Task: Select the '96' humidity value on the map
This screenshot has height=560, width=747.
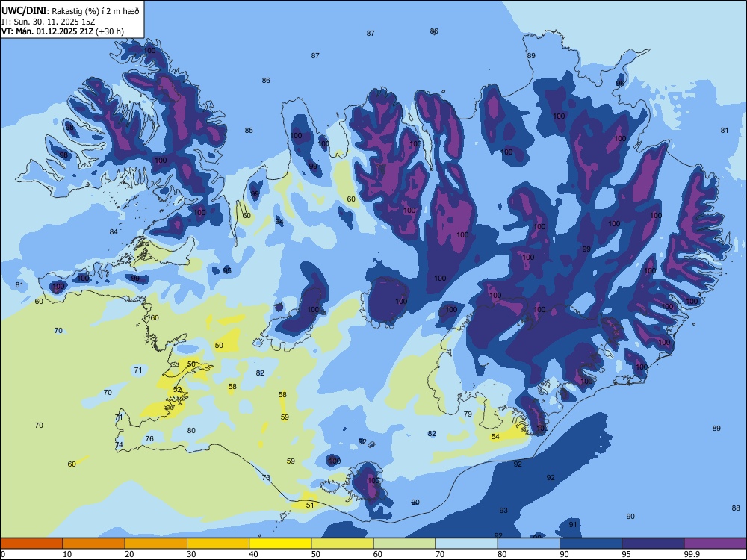Action: [x=620, y=84]
